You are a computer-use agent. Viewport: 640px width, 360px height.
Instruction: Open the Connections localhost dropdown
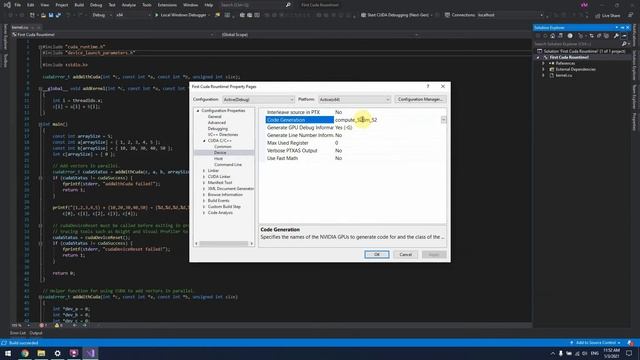click(x=510, y=15)
